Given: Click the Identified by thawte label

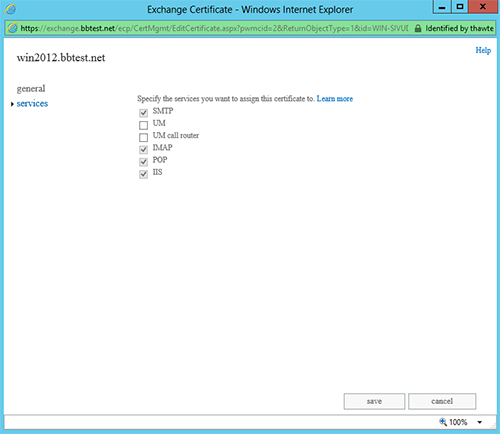Looking at the screenshot, I should [459, 28].
